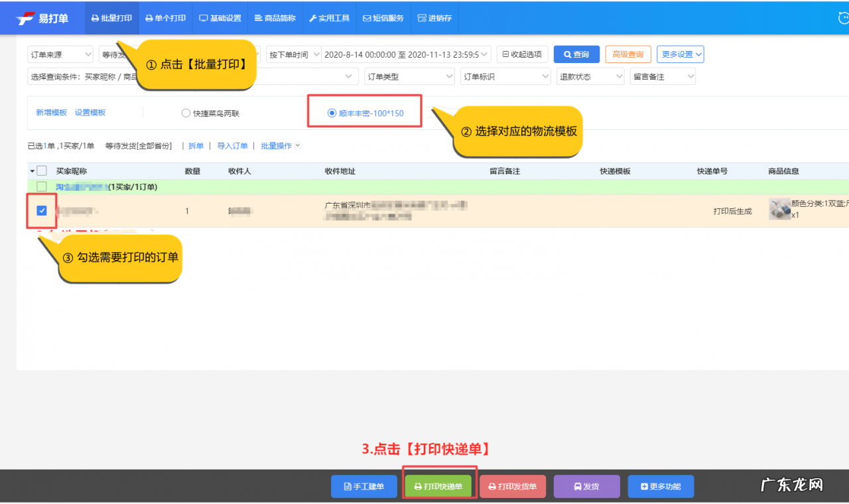Click the printer icon on 批量打印
This screenshot has width=849, height=504.
tap(94, 18)
